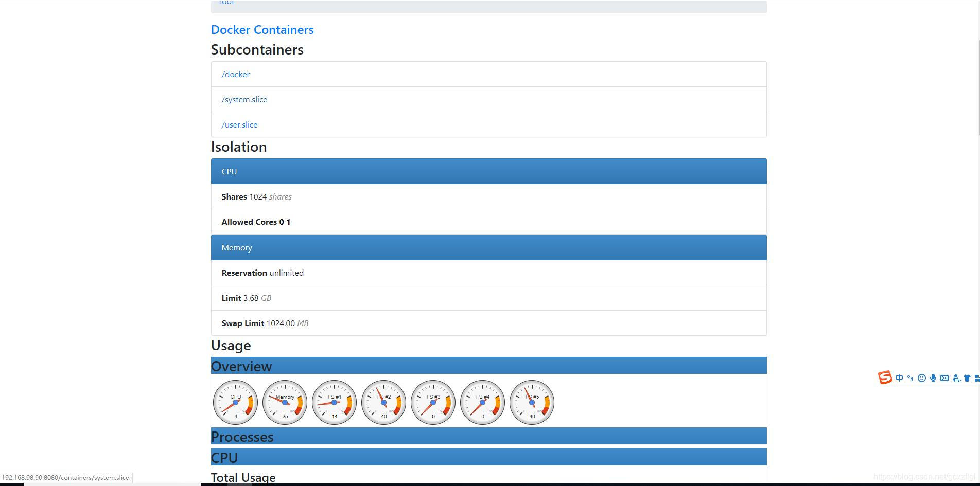The width and height of the screenshot is (980, 486).
Task: Click the Total Usage heading
Action: click(x=243, y=477)
